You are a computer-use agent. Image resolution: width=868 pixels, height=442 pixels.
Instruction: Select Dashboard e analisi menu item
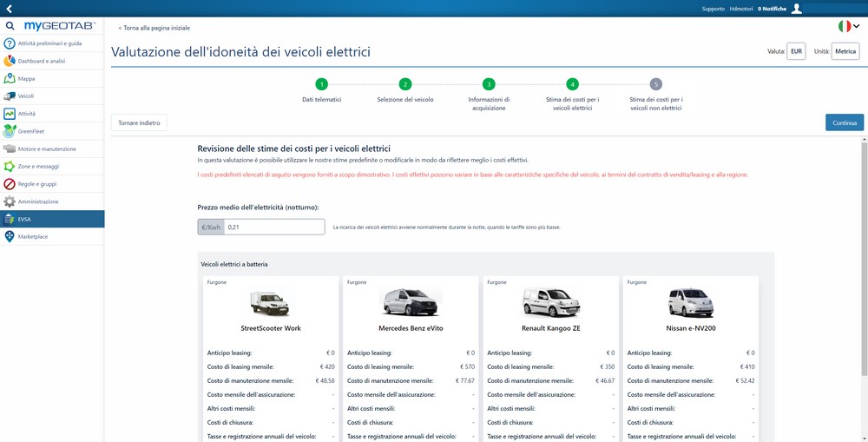click(x=52, y=61)
